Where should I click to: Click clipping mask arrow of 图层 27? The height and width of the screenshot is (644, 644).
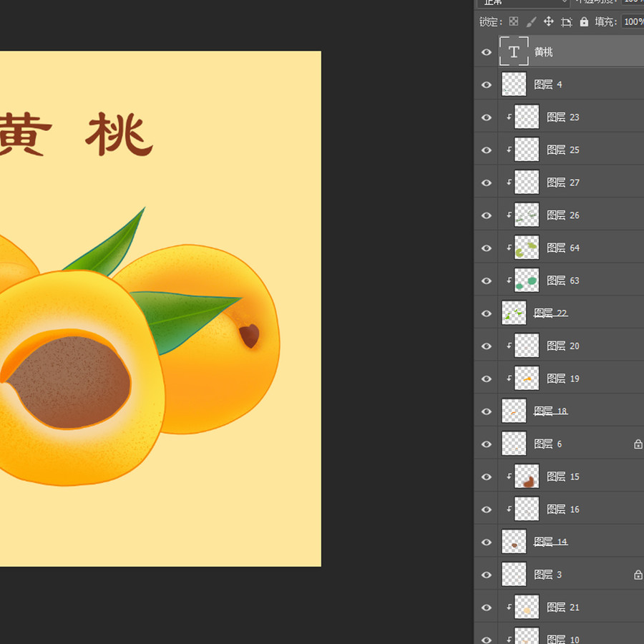pos(509,182)
